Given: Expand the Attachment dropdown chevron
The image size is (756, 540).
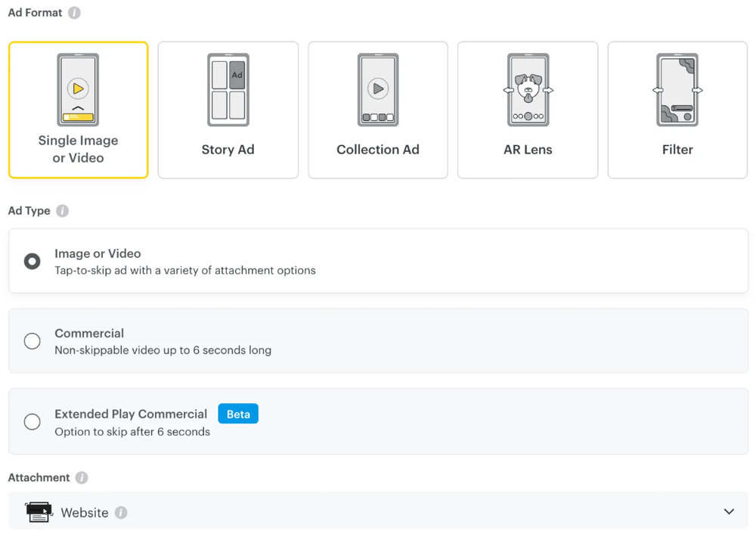Looking at the screenshot, I should pos(729,512).
